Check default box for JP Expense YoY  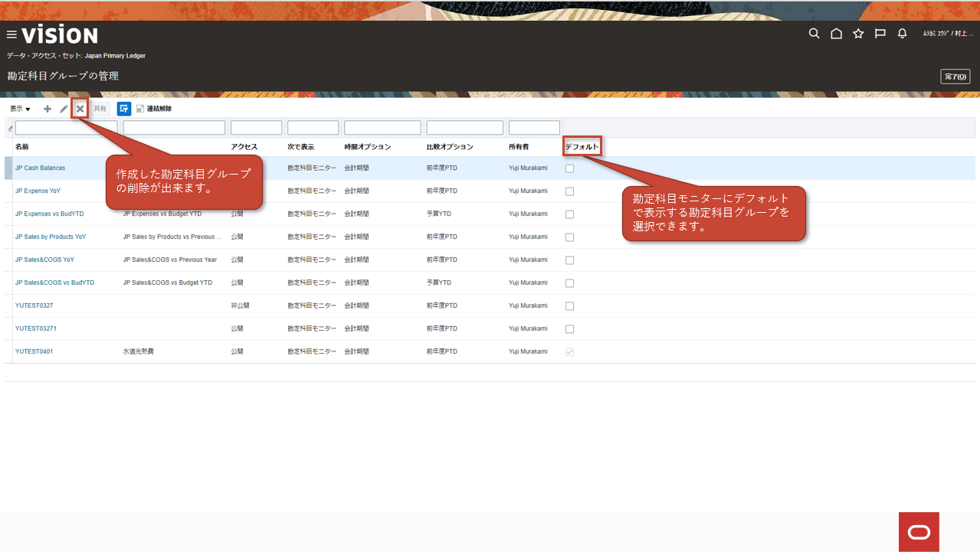[x=569, y=191]
